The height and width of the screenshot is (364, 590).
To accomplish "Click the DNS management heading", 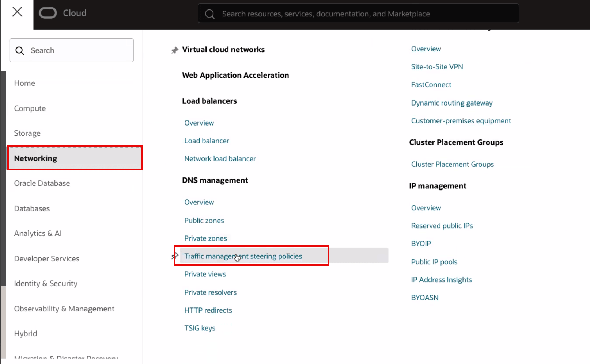I will (x=215, y=180).
